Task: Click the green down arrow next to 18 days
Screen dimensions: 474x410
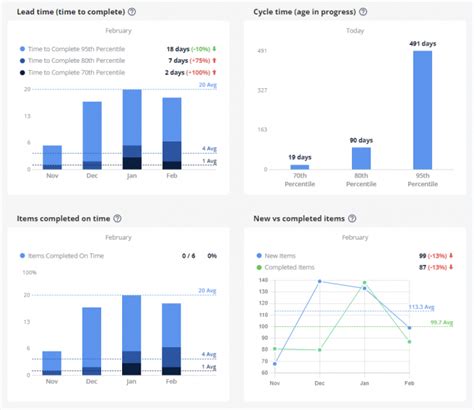Action: [214, 49]
